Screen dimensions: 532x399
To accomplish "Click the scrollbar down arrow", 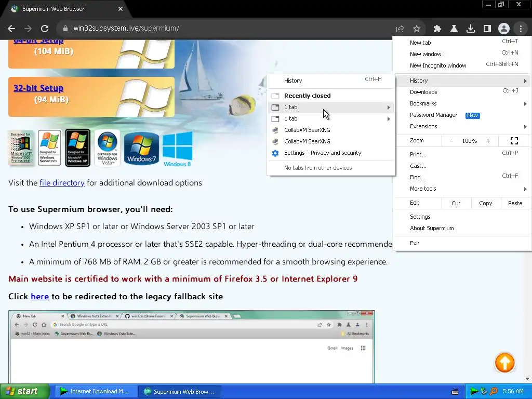I will 528,379.
